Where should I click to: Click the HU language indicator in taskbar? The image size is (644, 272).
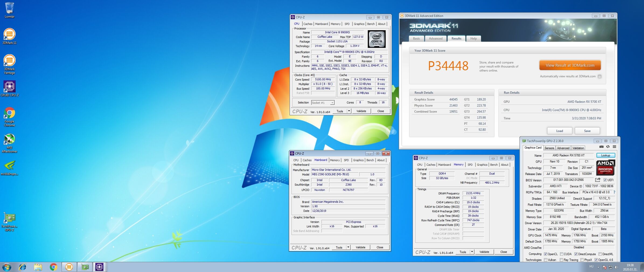591,267
